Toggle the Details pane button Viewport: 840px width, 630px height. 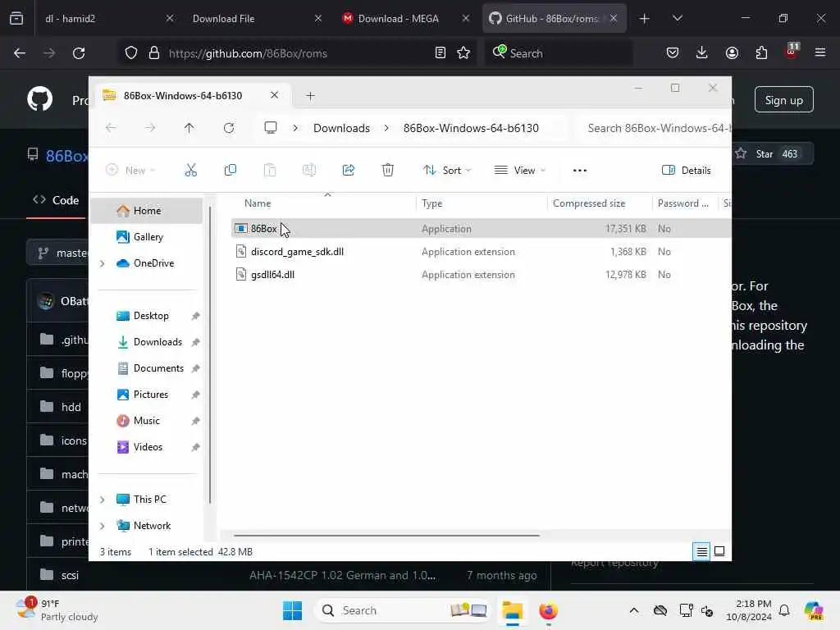coord(687,171)
